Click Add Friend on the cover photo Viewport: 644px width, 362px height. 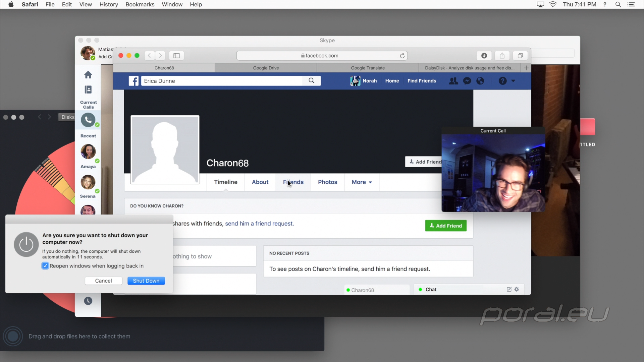click(x=424, y=162)
